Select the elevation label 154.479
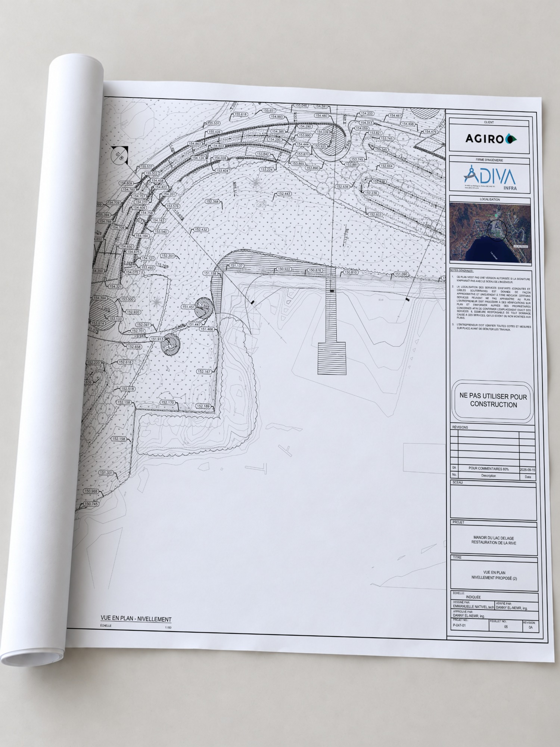This screenshot has width=560, height=747. point(430,132)
